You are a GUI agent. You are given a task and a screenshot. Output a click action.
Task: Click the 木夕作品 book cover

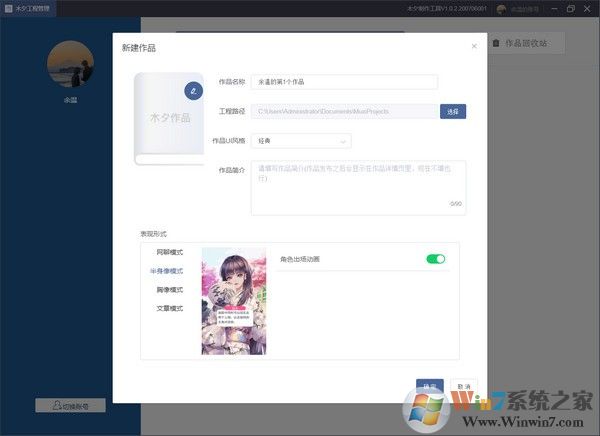(x=169, y=119)
